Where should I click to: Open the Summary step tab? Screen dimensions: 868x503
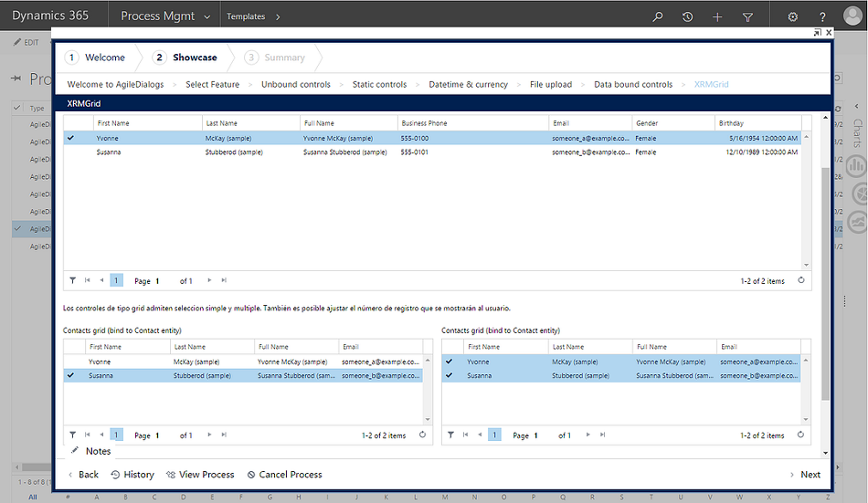click(x=275, y=58)
